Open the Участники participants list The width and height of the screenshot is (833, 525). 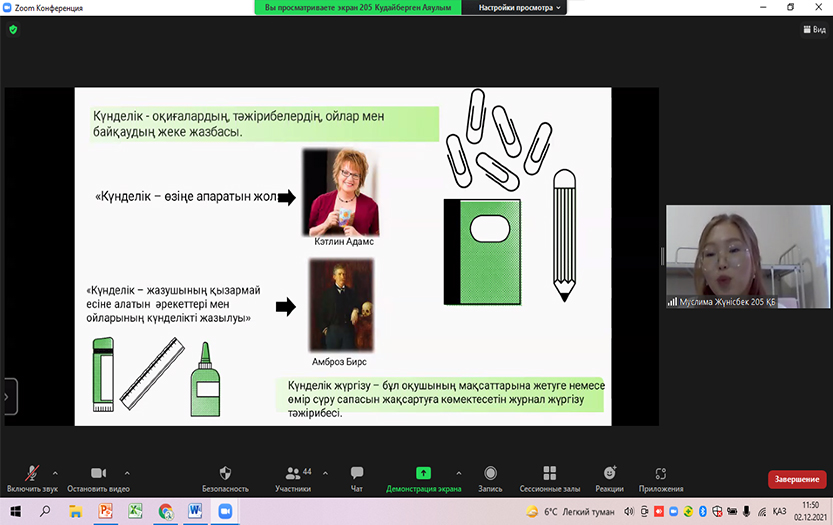(x=293, y=473)
